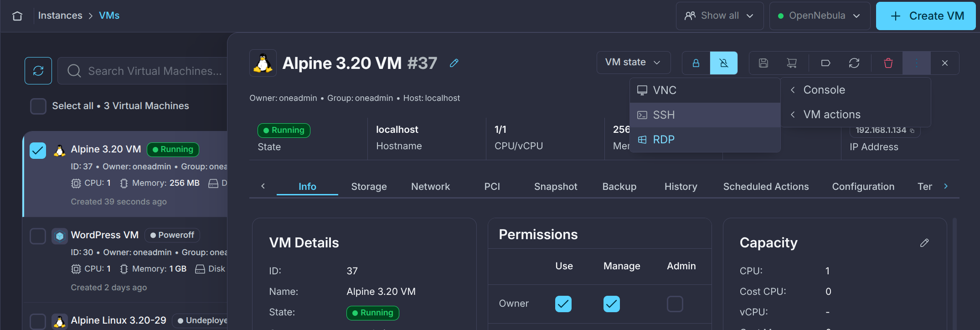980x330 pixels.
Task: Open the labels tag icon
Action: [825, 63]
